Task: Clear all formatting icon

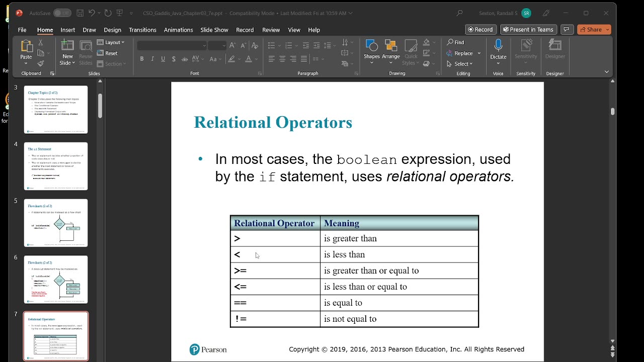Action: coord(255,45)
